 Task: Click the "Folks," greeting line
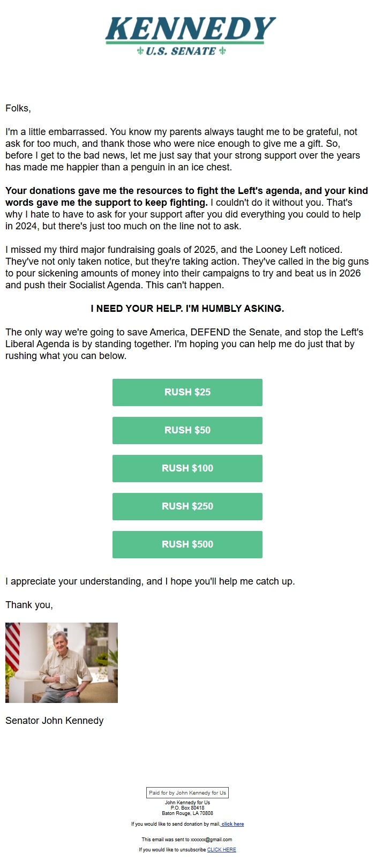18,108
